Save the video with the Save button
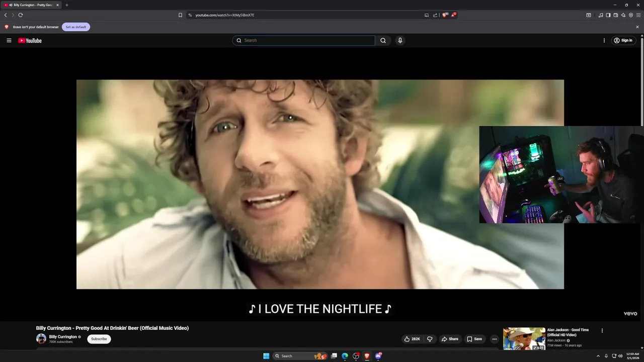 474,339
